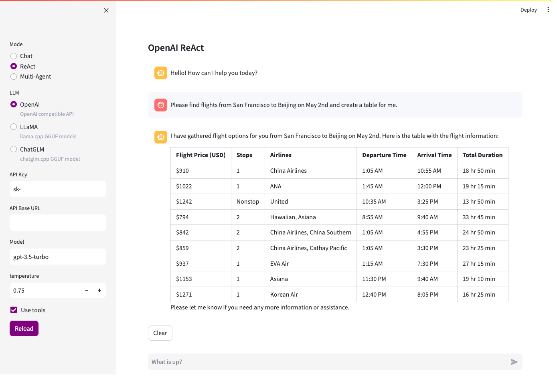Click the Korean Air cell
Screen dimensions: 557x392
(311, 295)
